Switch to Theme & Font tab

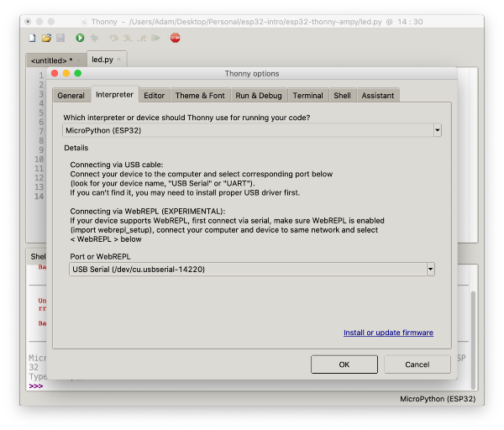tap(200, 96)
